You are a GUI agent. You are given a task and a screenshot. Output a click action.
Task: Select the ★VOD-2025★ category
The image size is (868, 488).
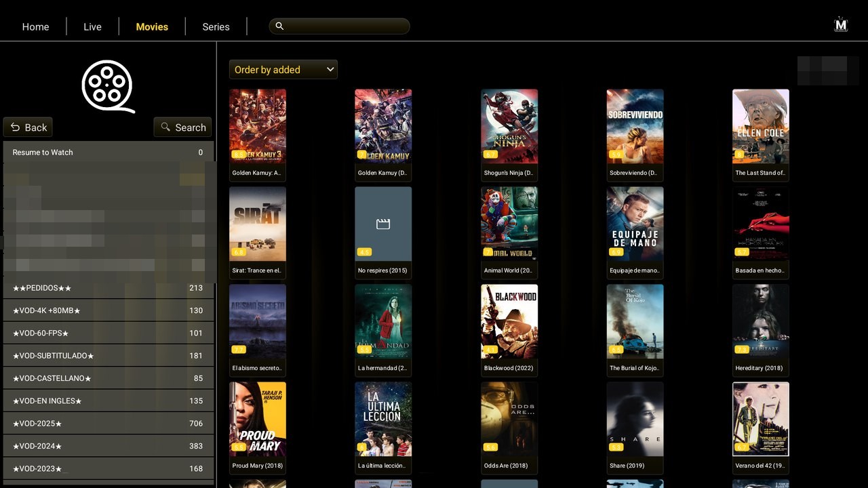point(108,424)
